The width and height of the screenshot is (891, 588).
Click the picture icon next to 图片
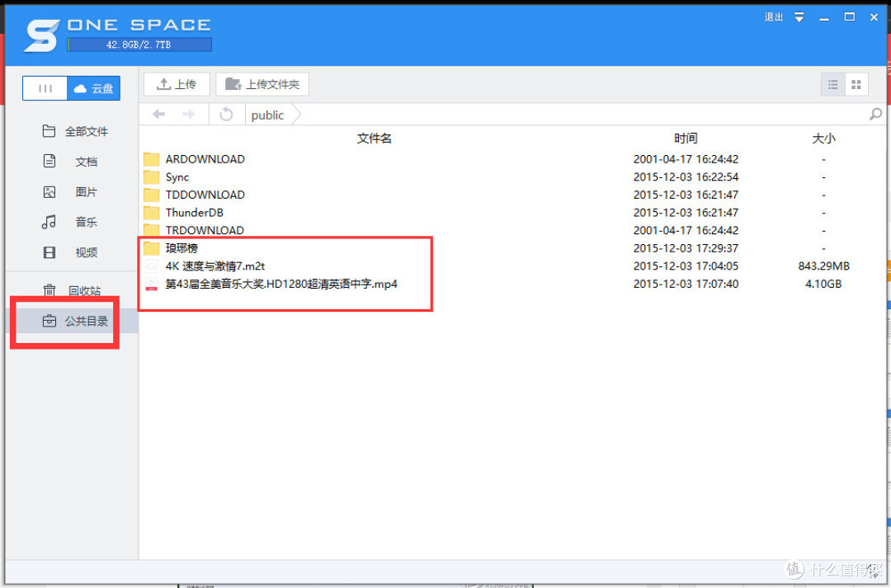click(x=49, y=192)
